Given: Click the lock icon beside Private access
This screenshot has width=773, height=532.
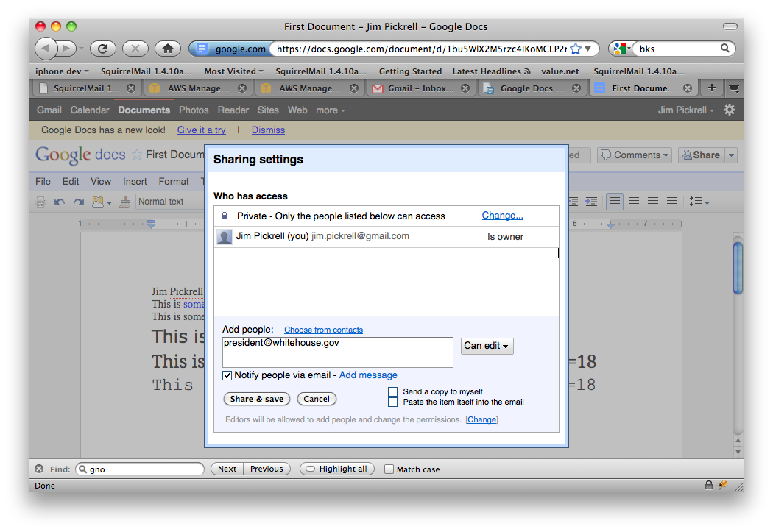Looking at the screenshot, I should [x=225, y=216].
